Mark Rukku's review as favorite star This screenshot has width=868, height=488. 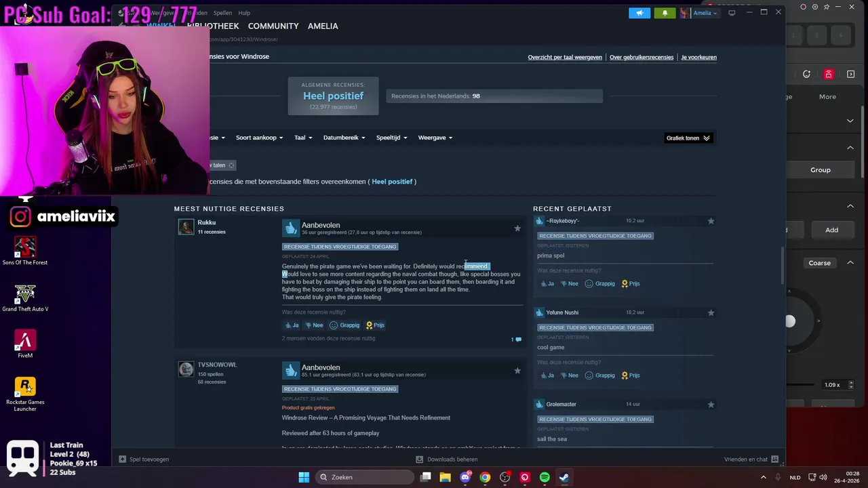pyautogui.click(x=517, y=228)
